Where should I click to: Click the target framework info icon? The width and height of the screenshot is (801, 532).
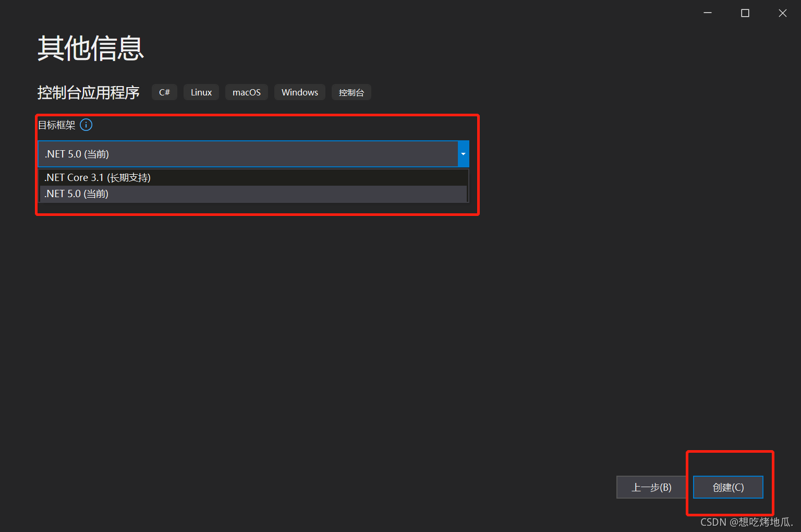(86, 125)
